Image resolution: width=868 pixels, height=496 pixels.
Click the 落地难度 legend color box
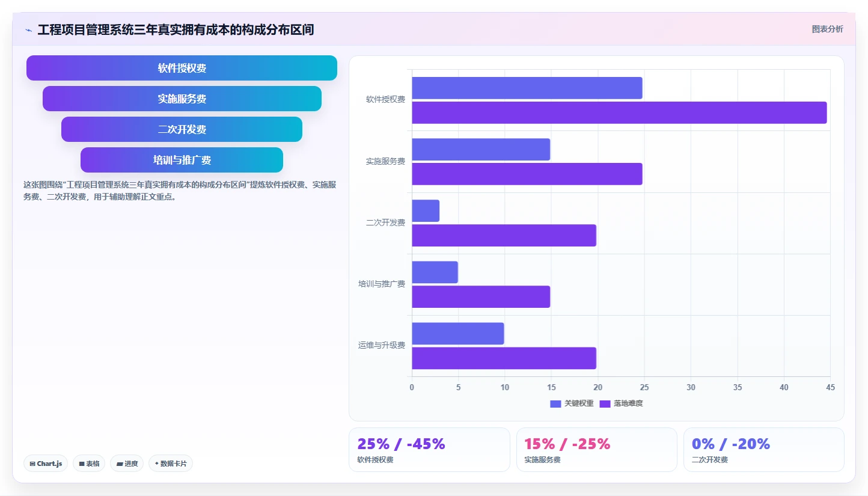pyautogui.click(x=605, y=403)
